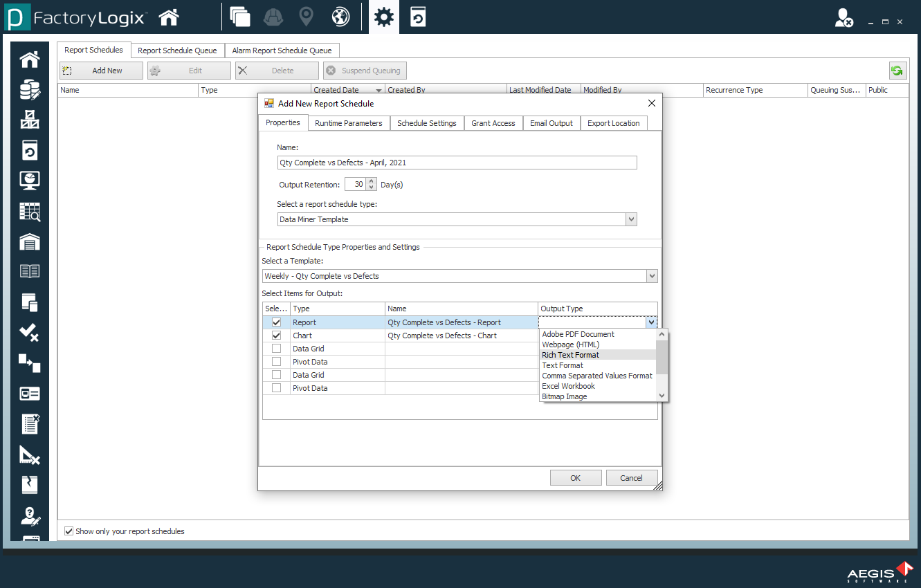Click the Output Retention up stepper arrow
The image size is (921, 588).
372,181
